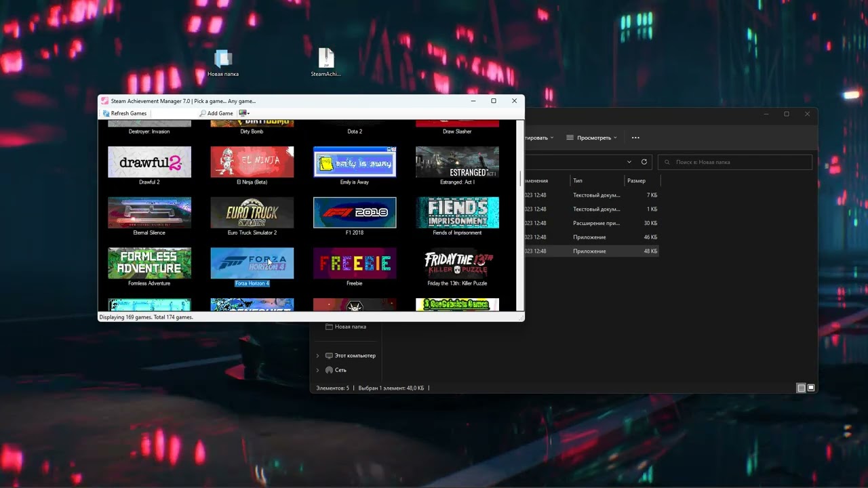Viewport: 868px width, 488px height.
Task: Select the 7 КБ text document row
Action: click(591, 195)
